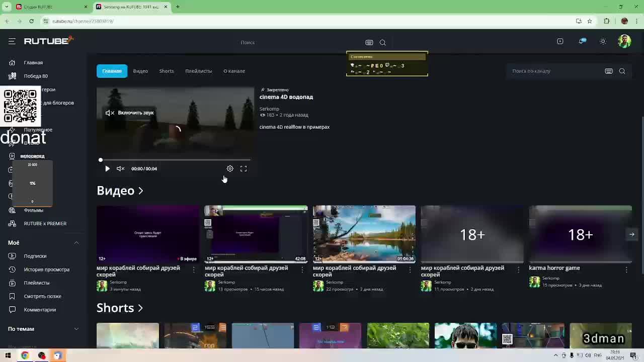Switch to the Плейлисты channel tab
The height and width of the screenshot is (362, 644).
tap(198, 71)
